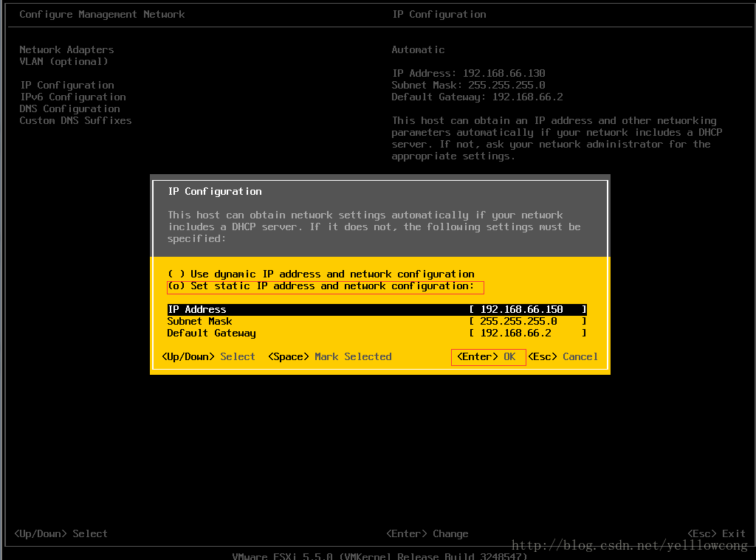Open the VLAN (optional) entry
This screenshot has width=756, height=560.
point(63,62)
